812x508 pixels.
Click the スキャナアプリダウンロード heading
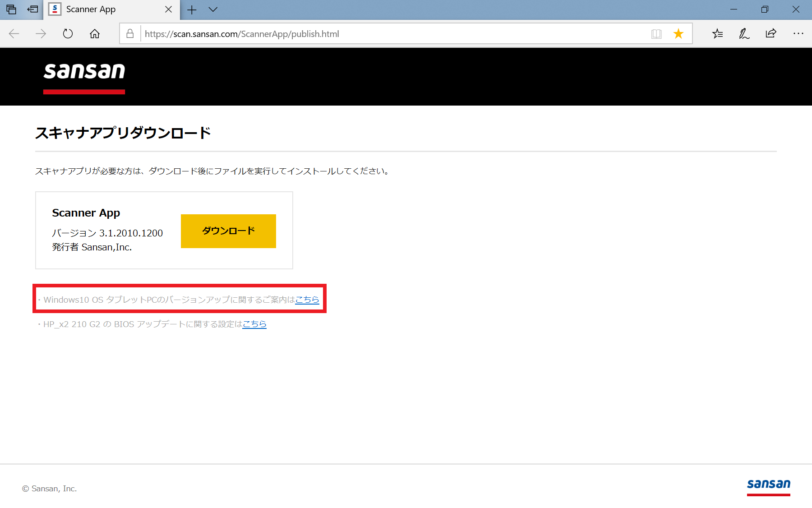pyautogui.click(x=123, y=133)
